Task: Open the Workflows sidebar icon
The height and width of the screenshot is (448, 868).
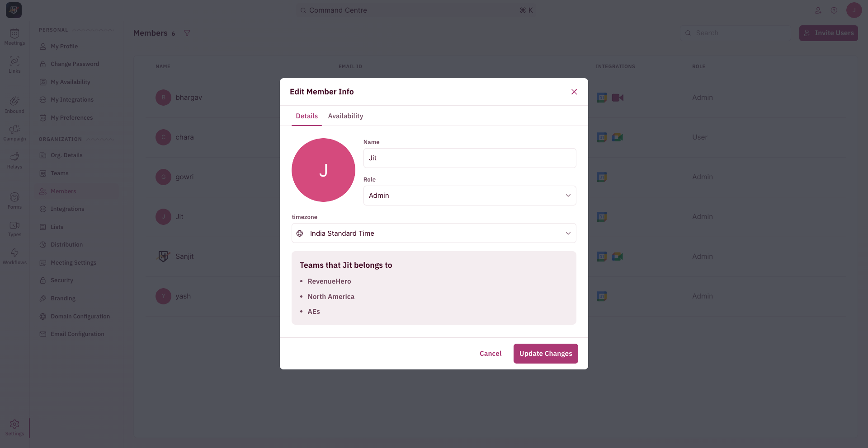Action: (14, 257)
